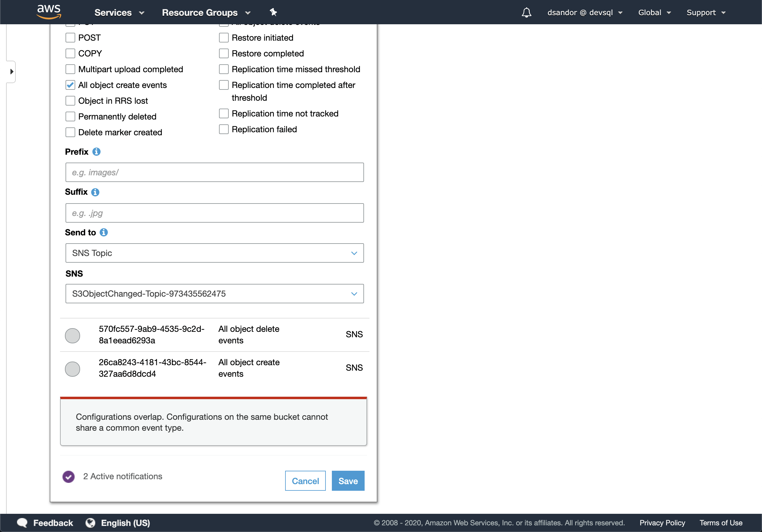762x532 pixels.
Task: Click the Cancel button
Action: pyautogui.click(x=305, y=480)
